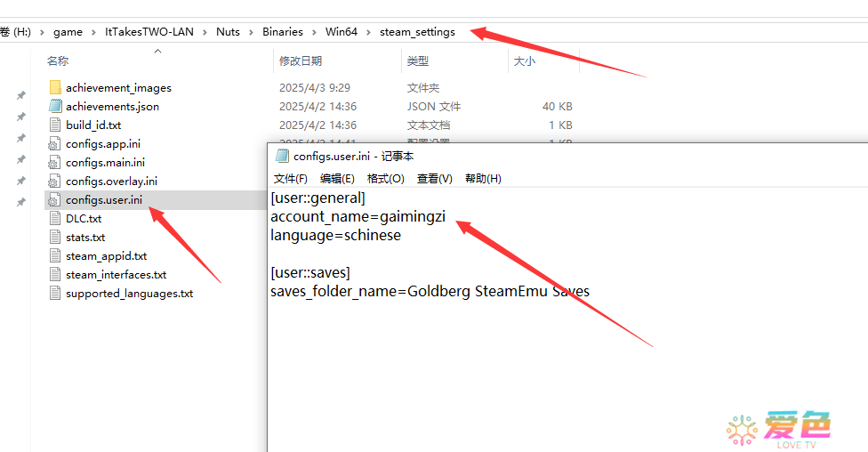Open the 文件(F) menu in Notepad
Viewport: 868px width, 452px height.
[291, 178]
